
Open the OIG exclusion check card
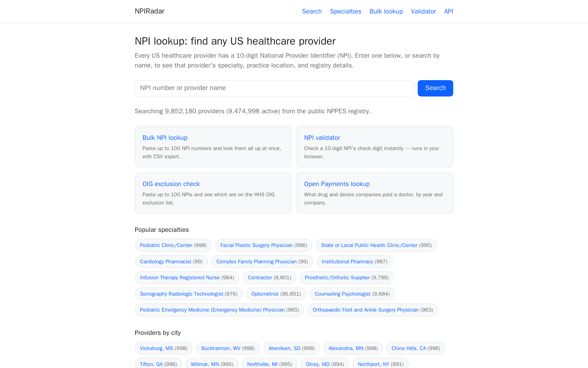213,193
